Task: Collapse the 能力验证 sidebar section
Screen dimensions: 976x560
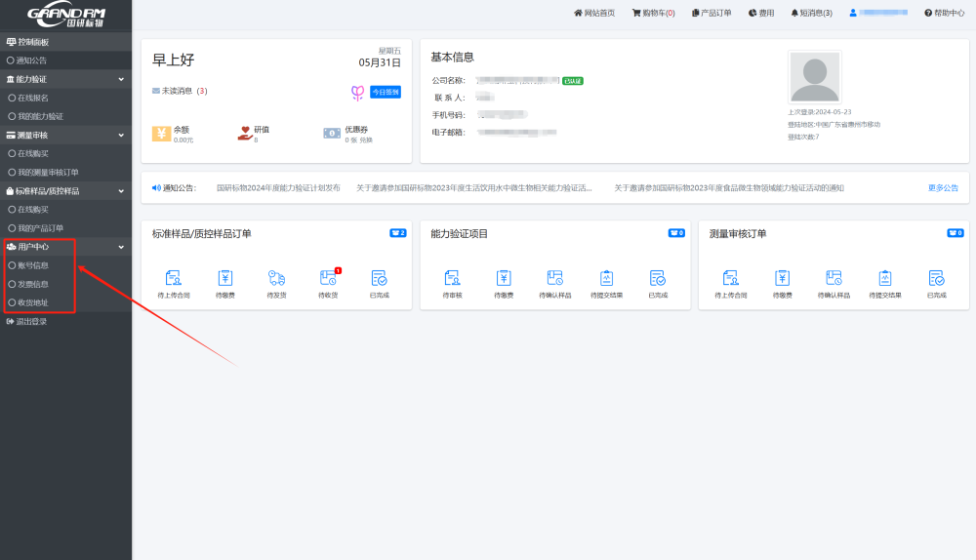Action: coord(121,79)
